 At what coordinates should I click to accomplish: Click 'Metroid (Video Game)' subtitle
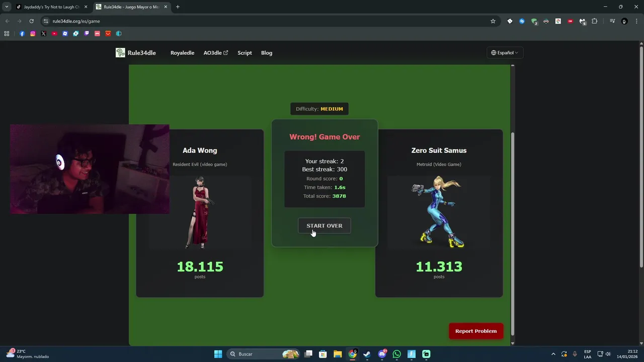pyautogui.click(x=439, y=164)
